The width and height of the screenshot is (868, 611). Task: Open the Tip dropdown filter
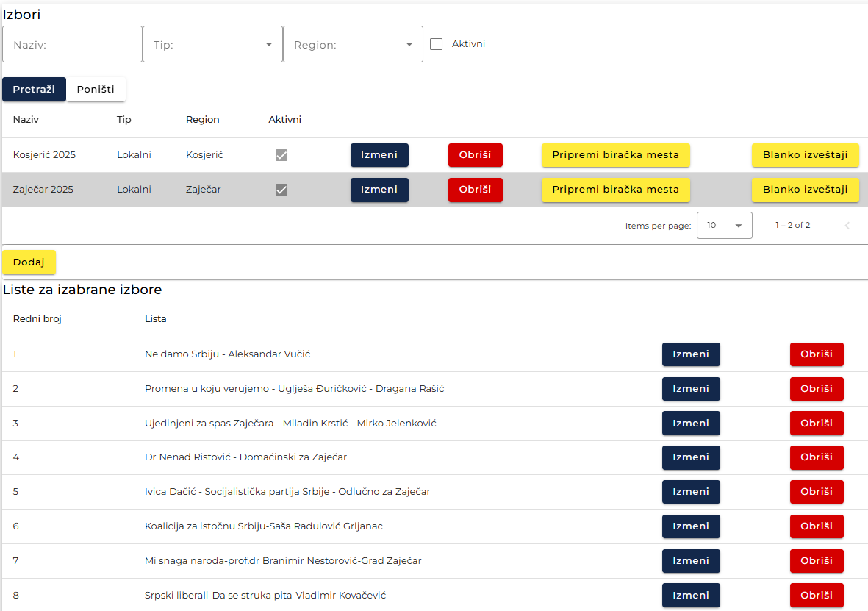coord(212,44)
